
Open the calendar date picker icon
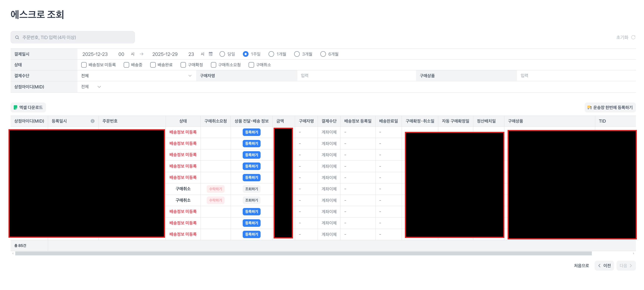click(x=210, y=54)
